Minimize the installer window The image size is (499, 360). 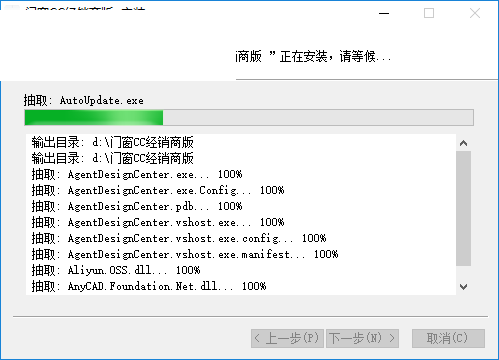(384, 14)
